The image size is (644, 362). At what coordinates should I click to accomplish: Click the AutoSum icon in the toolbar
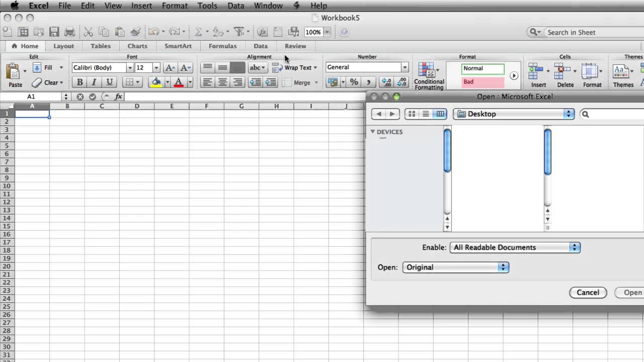(197, 32)
